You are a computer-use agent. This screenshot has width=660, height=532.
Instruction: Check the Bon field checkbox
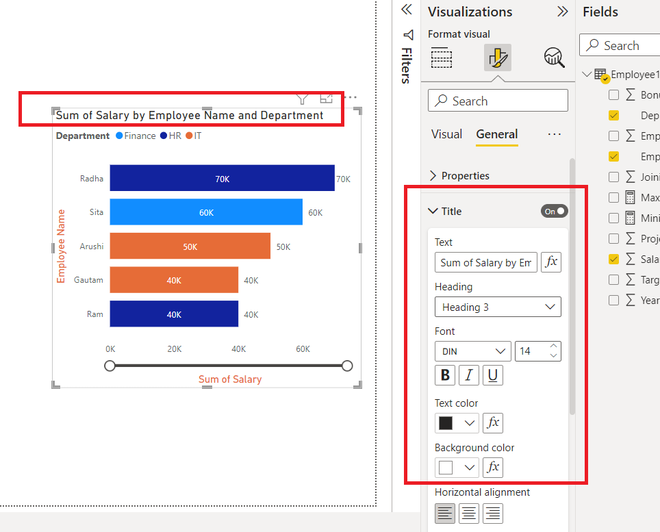614,95
